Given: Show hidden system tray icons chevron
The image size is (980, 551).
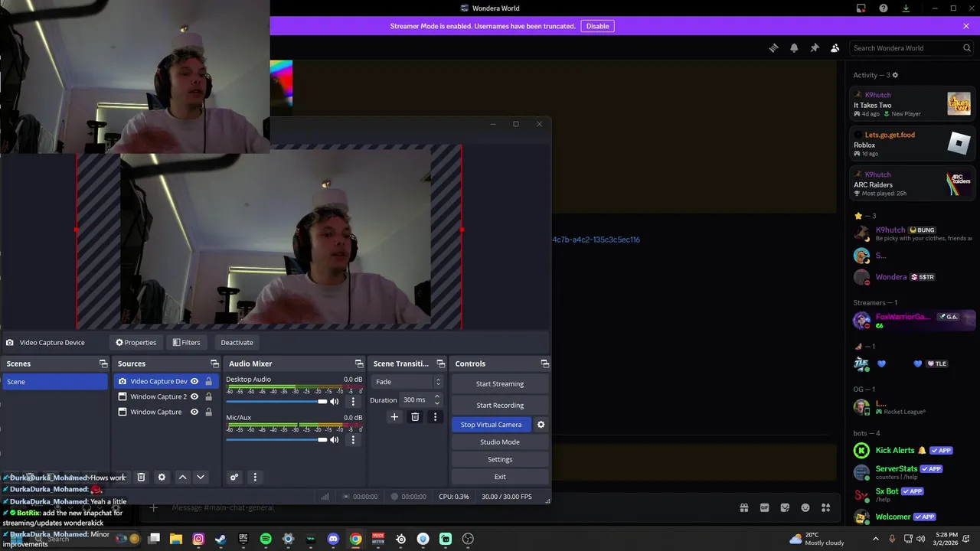Looking at the screenshot, I should pyautogui.click(x=875, y=539).
